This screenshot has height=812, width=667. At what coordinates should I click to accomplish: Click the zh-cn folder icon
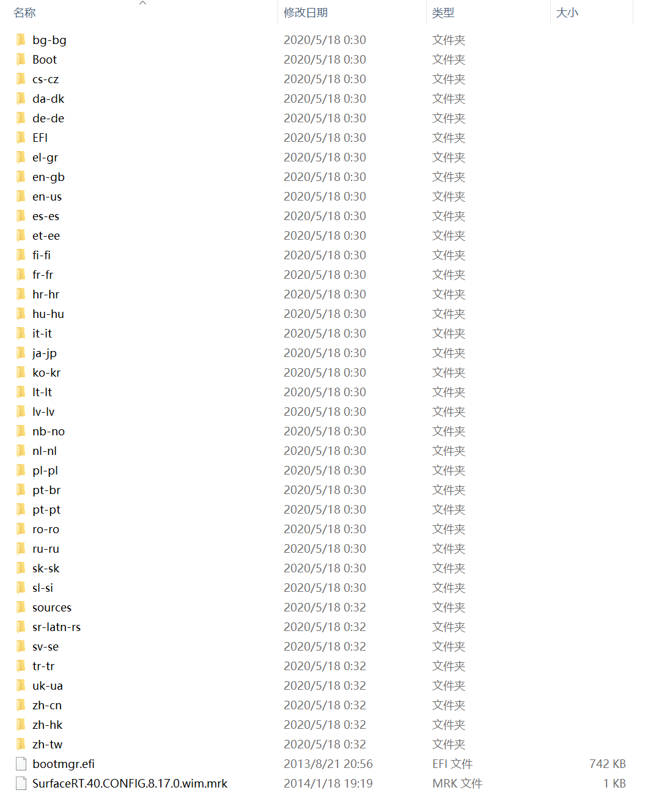(21, 705)
